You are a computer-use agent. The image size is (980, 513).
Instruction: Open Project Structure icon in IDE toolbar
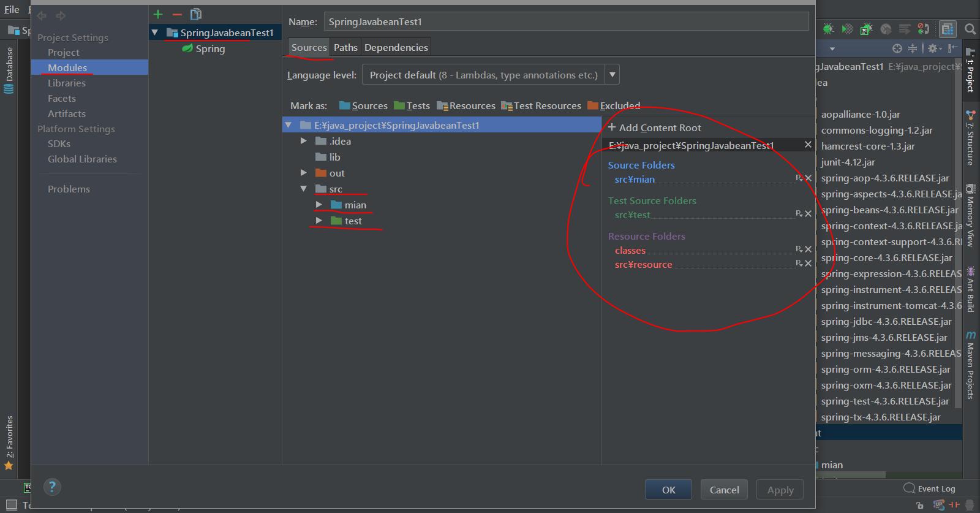(x=948, y=29)
